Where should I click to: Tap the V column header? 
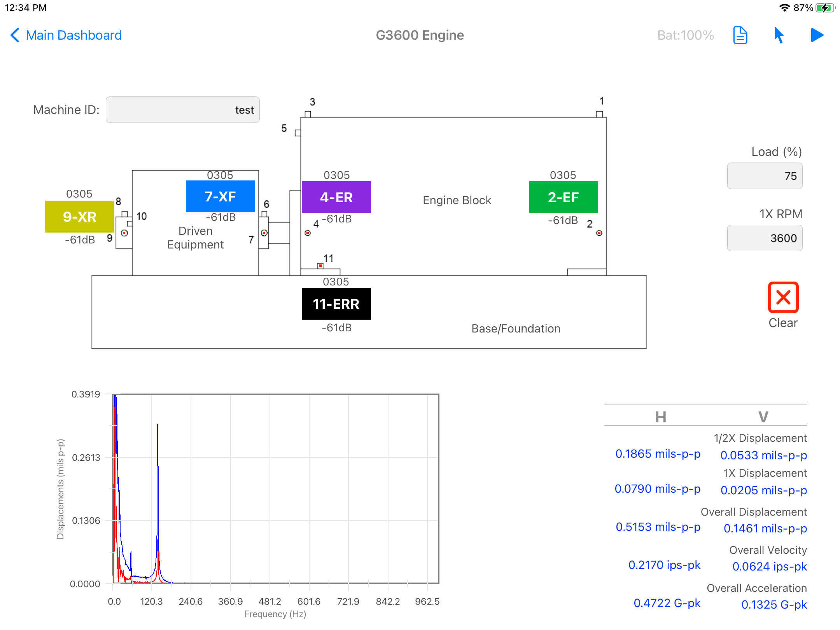763,417
